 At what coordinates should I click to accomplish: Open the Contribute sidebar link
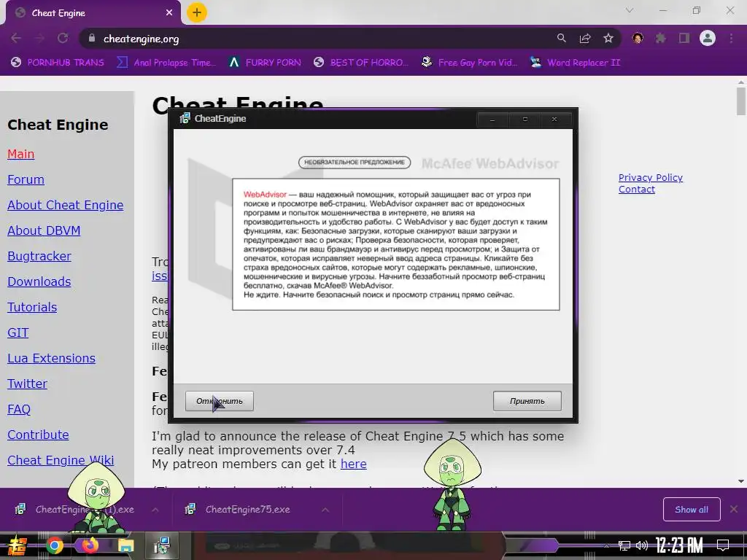pos(38,435)
